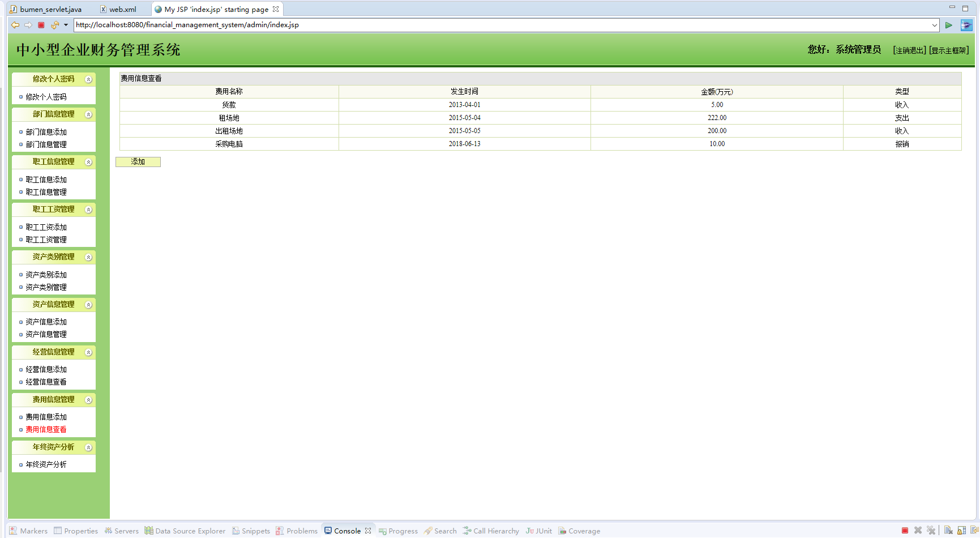The width and height of the screenshot is (980, 538).
Task: Collapse the 经营信息管理 section header chevron
Action: click(x=88, y=352)
